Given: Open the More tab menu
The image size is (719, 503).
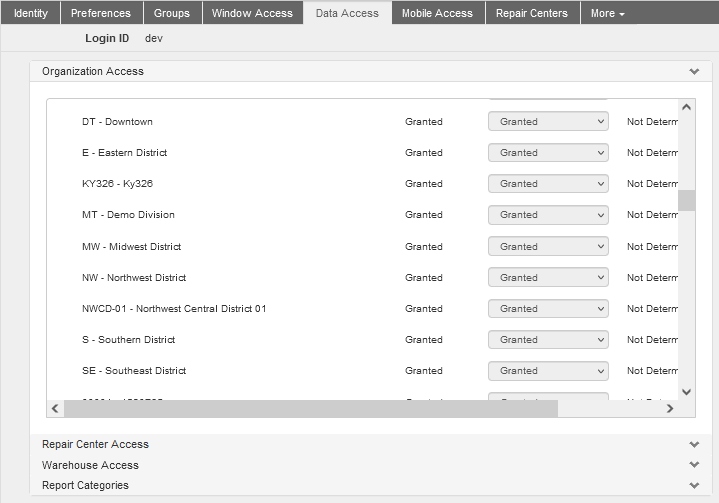Looking at the screenshot, I should point(608,13).
